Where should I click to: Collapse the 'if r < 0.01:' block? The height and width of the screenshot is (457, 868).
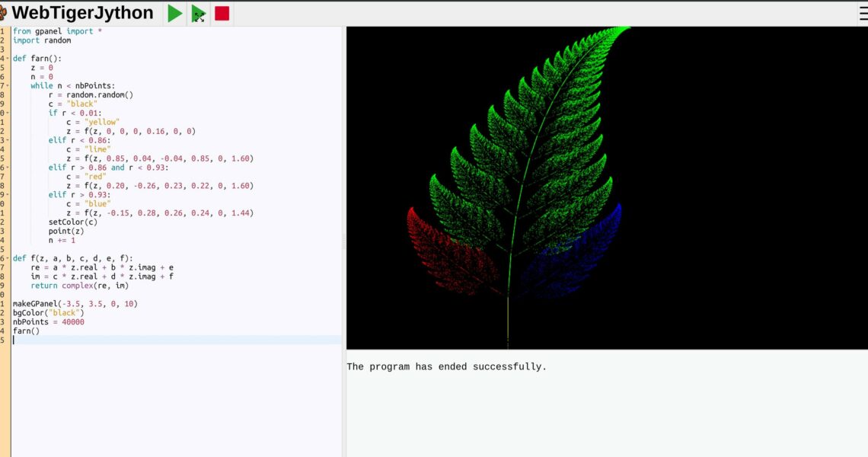tap(8, 113)
